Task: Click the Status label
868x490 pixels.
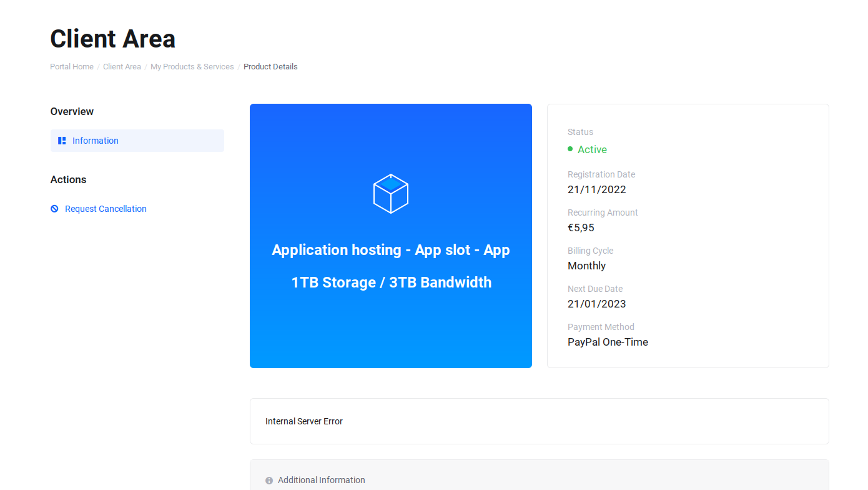Action: click(580, 132)
